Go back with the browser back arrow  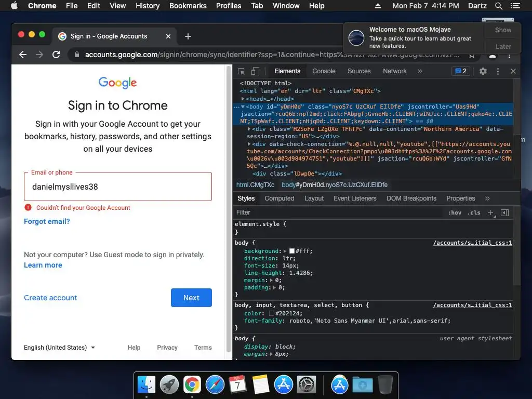[23, 54]
